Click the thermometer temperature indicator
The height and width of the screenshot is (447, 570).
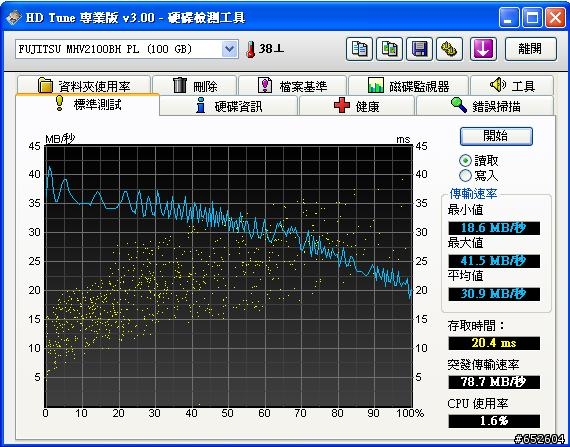250,49
